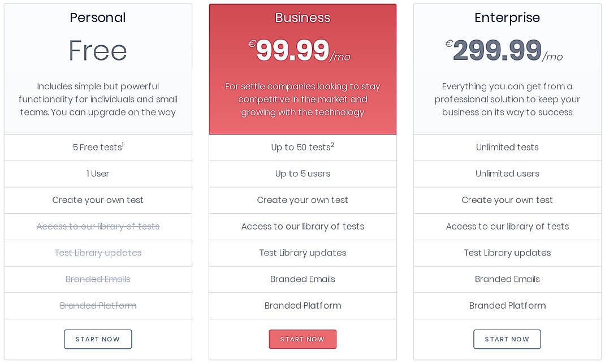Click the red START NOW Business button
Screen dimensions: 605x364
pos(302,339)
